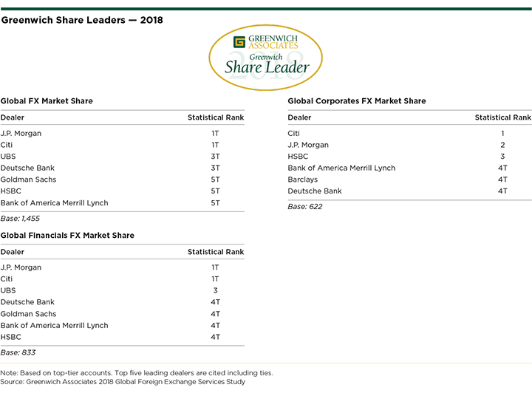Click UBS's 3T rank in Global FX table

(216, 157)
